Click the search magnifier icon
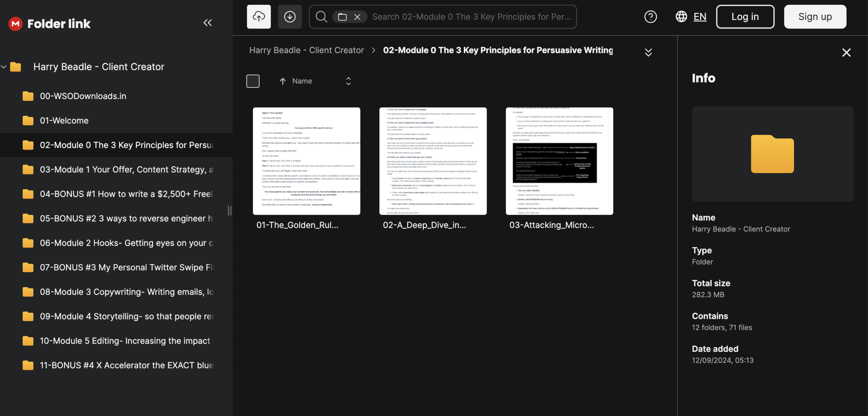Screen dimensions: 868x416 [x=321, y=17]
